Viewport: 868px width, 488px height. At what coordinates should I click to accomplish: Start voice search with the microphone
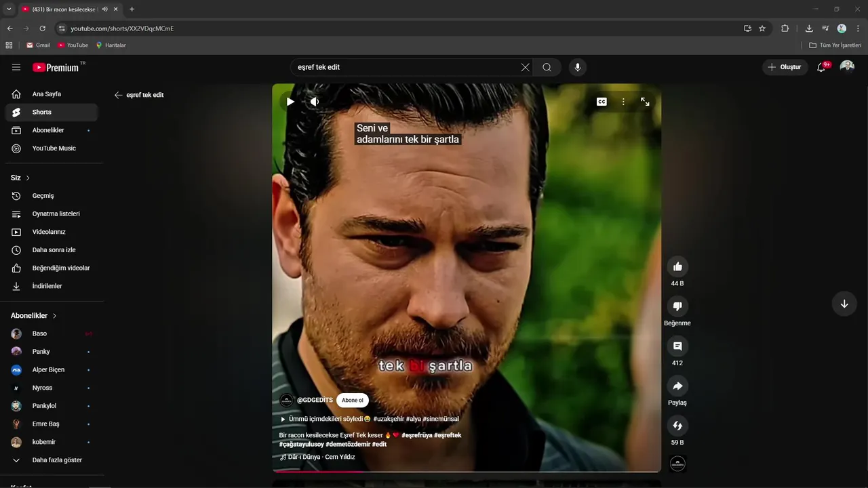coord(578,67)
